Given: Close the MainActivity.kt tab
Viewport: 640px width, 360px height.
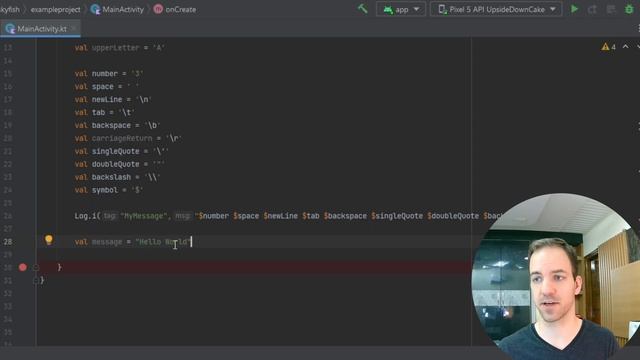Looking at the screenshot, I should point(74,29).
